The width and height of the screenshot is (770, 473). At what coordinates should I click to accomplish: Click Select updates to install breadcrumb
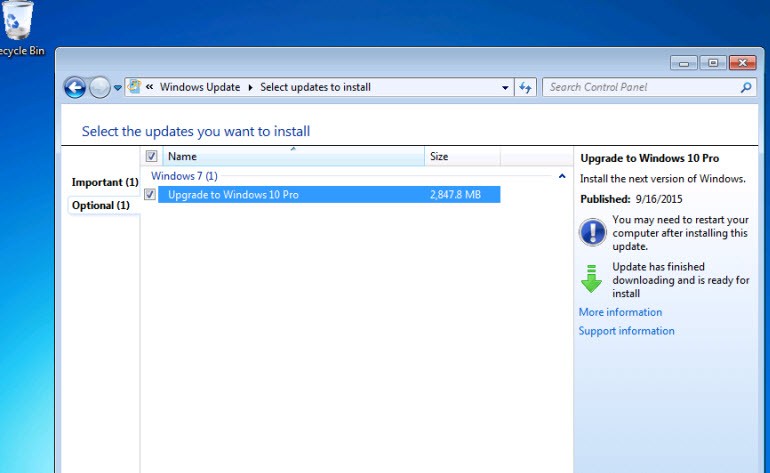click(315, 87)
